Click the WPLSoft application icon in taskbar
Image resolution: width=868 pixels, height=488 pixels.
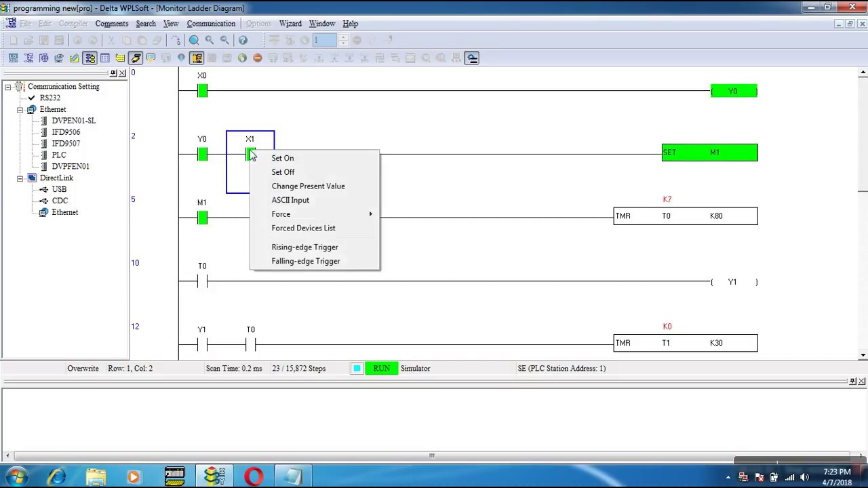214,476
